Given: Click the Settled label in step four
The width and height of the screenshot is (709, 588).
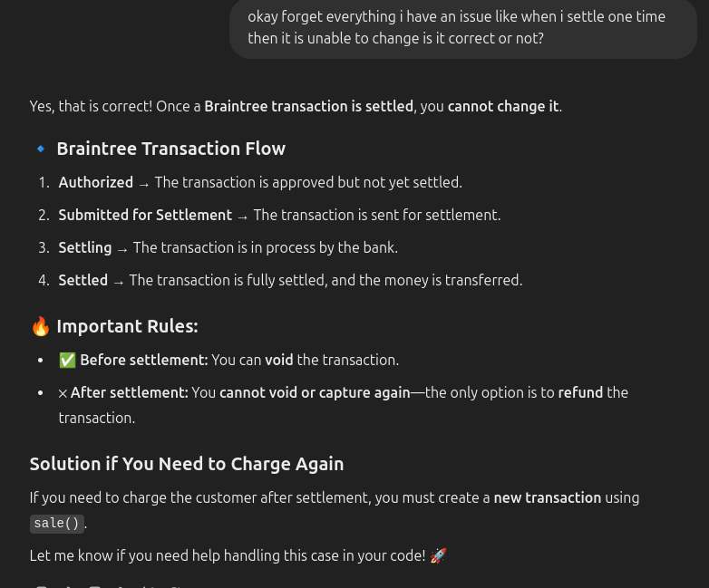Looking at the screenshot, I should [83, 280].
